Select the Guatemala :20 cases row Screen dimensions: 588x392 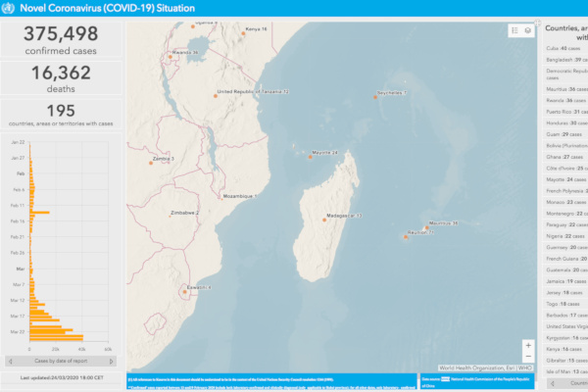tap(565, 269)
